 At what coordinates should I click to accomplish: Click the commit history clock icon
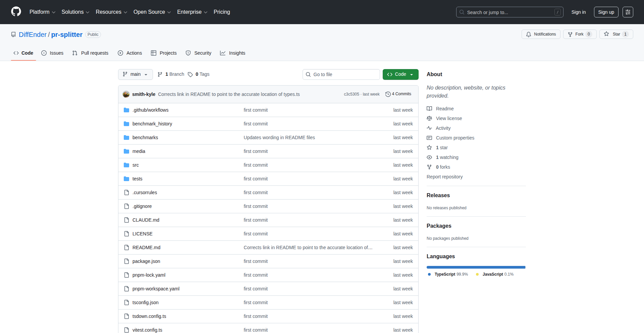tap(388, 94)
